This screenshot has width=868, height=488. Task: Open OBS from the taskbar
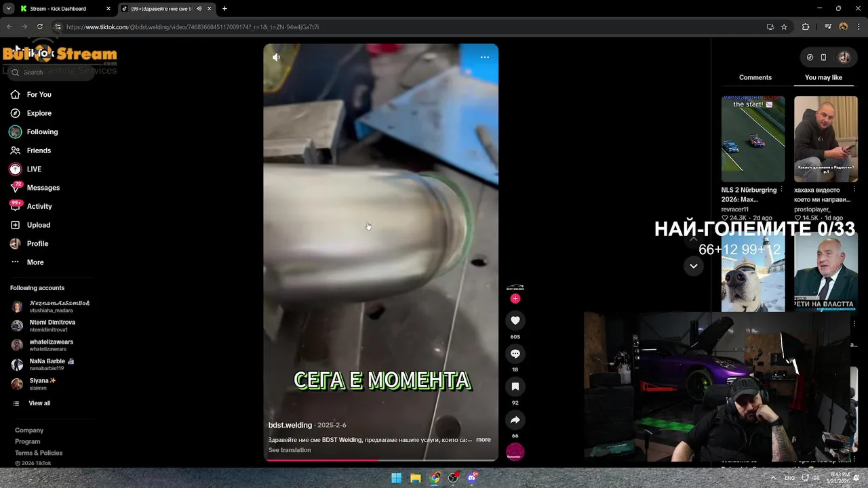tap(453, 478)
